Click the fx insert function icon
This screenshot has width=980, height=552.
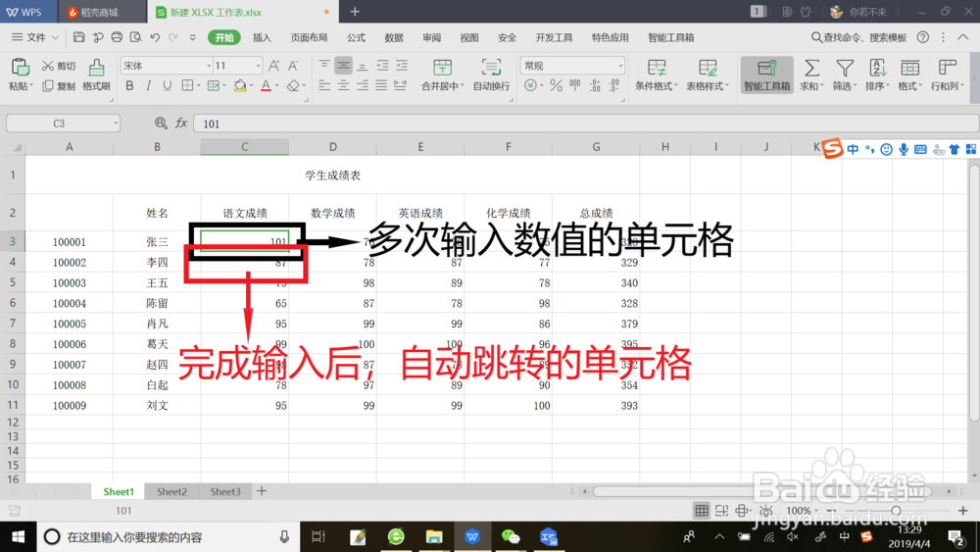tap(181, 124)
